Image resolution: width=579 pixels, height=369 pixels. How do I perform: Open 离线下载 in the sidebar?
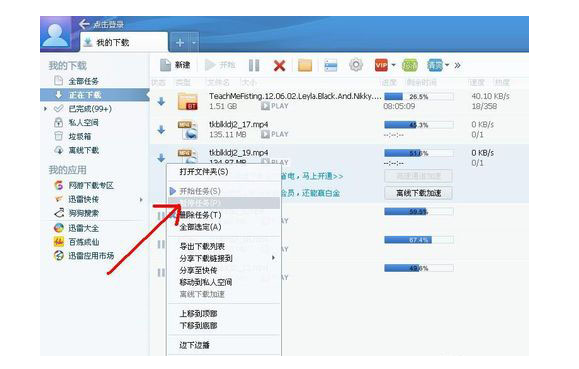pos(83,150)
